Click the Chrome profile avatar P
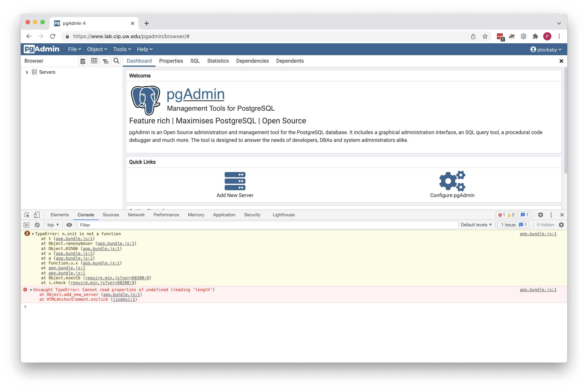The height and width of the screenshot is (390, 588). pyautogui.click(x=547, y=36)
